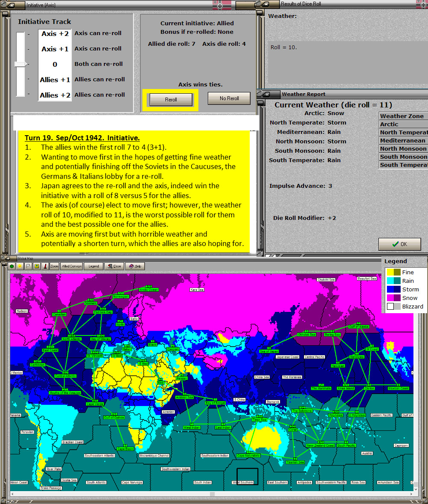The image size is (428, 504).
Task: Click the Weather Zone table header
Action: pyautogui.click(x=404, y=116)
